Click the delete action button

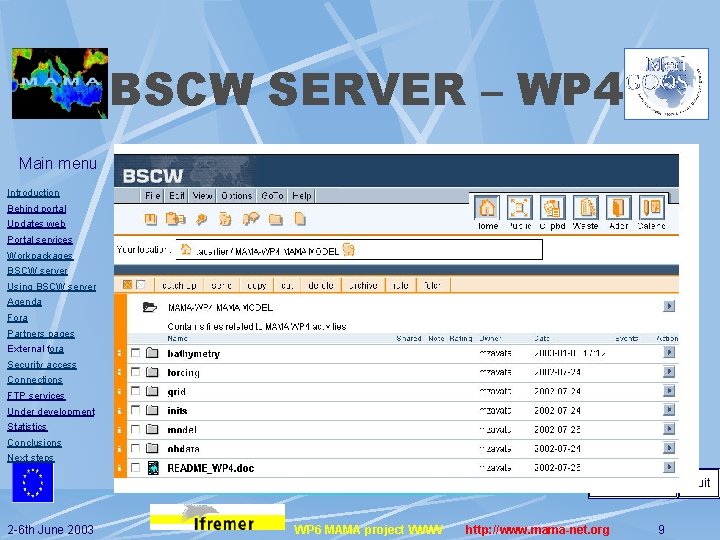point(321,285)
